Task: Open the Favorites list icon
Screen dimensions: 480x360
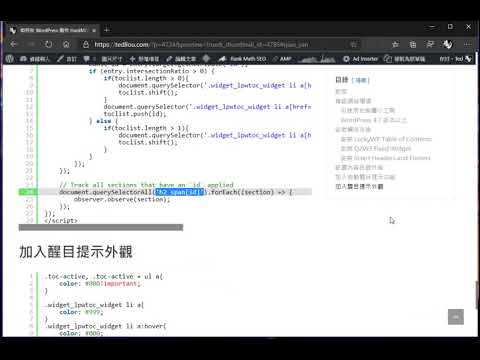Action: [x=395, y=44]
